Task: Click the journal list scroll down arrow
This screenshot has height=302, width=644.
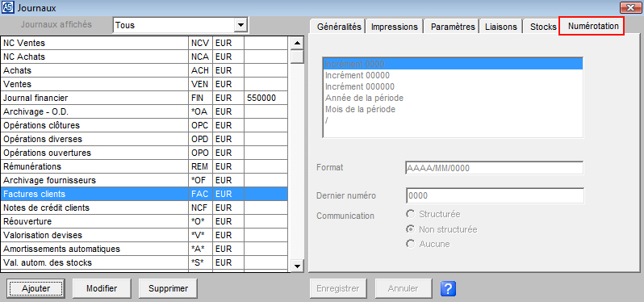Action: [297, 266]
